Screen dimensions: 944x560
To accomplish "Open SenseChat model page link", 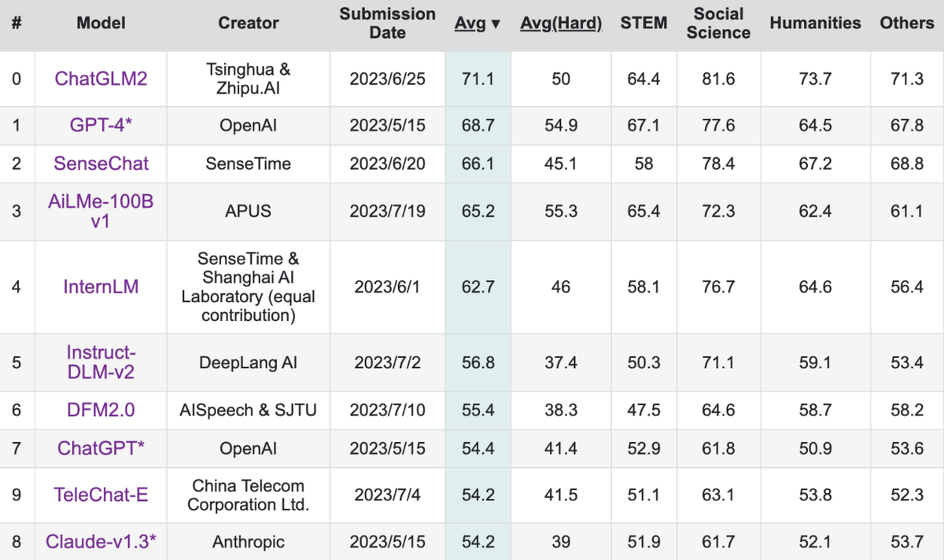I will click(x=101, y=164).
